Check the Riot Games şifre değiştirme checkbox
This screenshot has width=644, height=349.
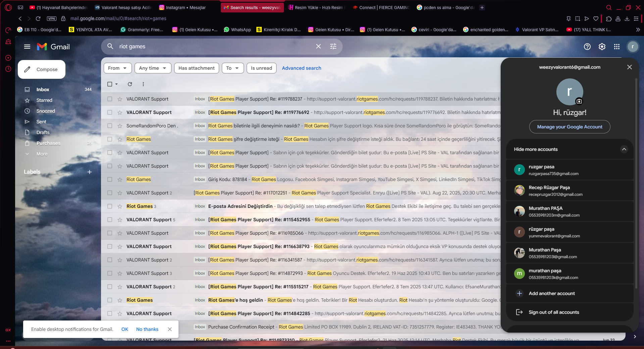click(x=110, y=139)
